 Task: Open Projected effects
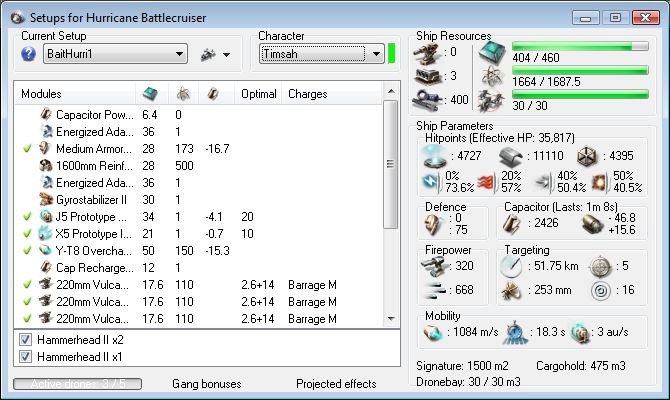(x=336, y=384)
